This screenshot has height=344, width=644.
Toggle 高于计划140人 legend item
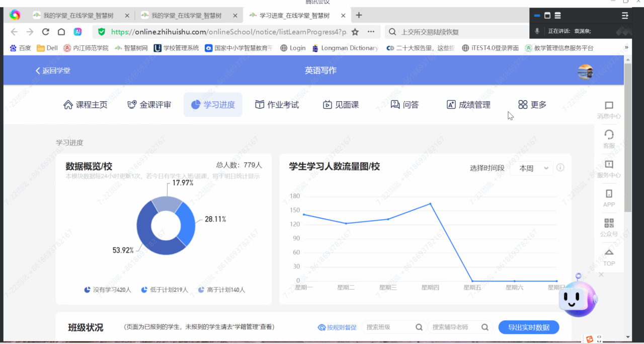(x=221, y=290)
